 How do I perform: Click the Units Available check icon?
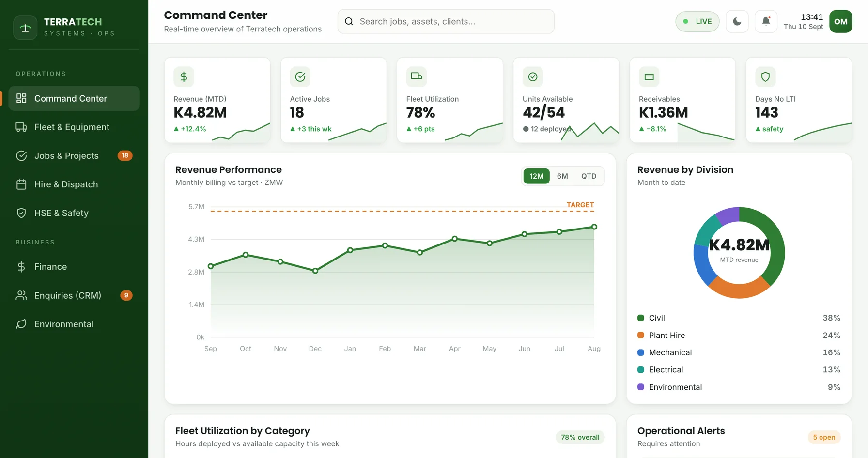point(533,76)
